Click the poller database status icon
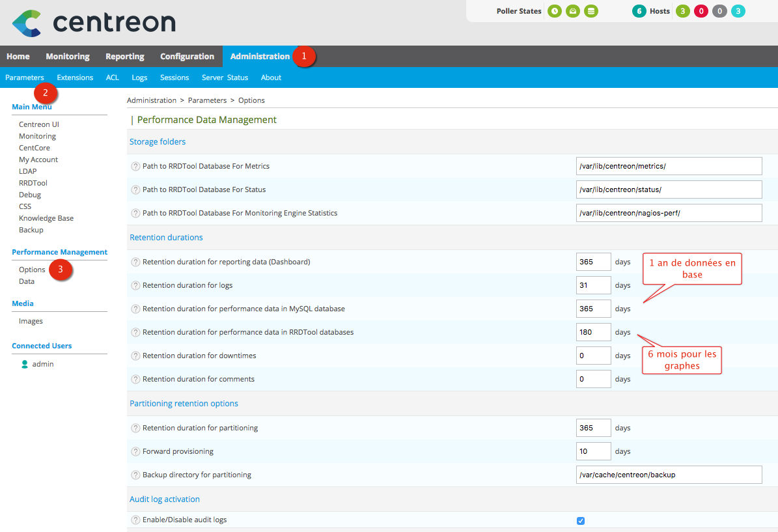The height and width of the screenshot is (532, 778). coord(590,11)
